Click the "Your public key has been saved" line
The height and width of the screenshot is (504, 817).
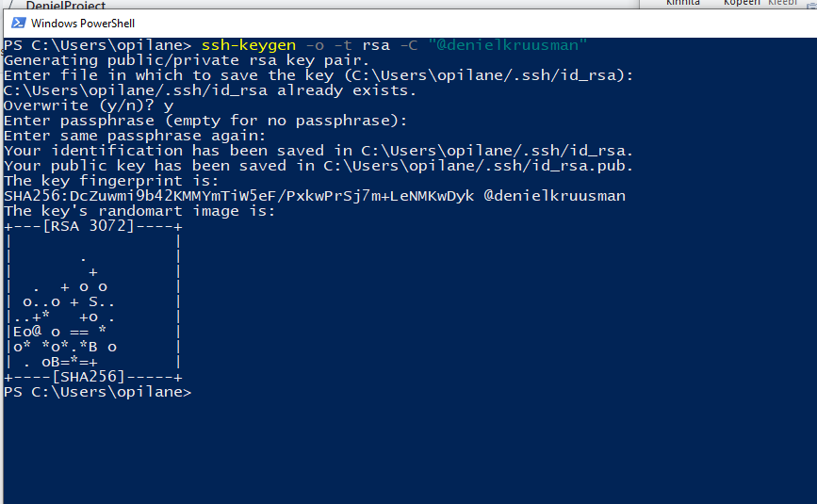tap(318, 166)
